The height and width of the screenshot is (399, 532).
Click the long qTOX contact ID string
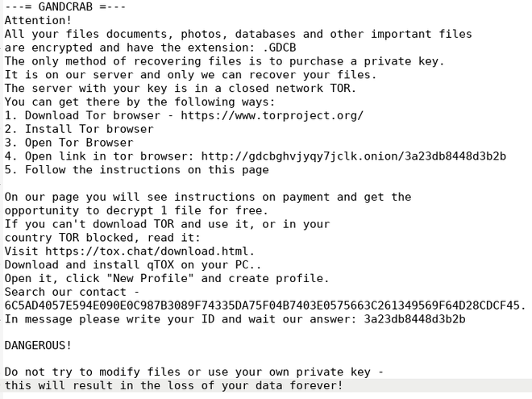coord(264,305)
